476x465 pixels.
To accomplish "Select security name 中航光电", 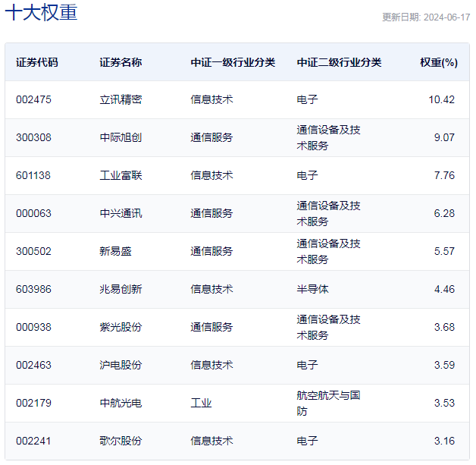I will tap(121, 404).
